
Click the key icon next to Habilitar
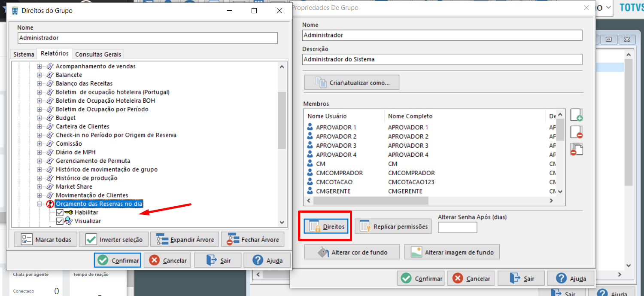pyautogui.click(x=69, y=212)
